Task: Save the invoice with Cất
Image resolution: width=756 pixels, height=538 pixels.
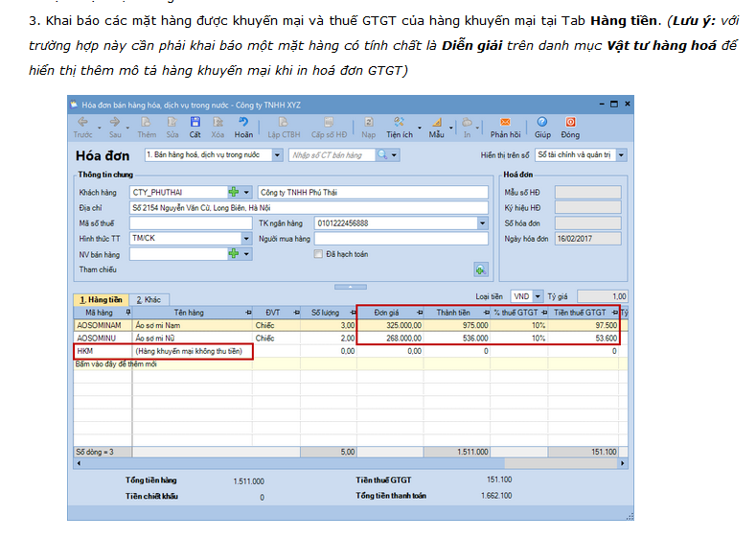Action: click(195, 128)
